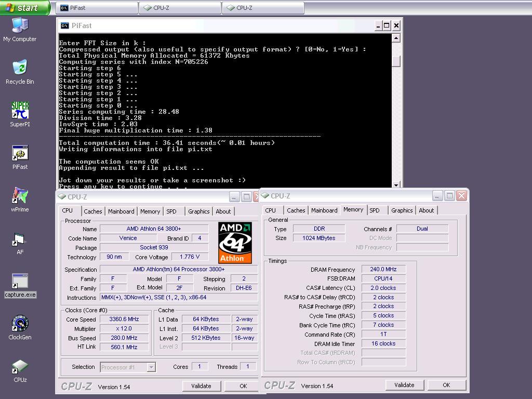The width and height of the screenshot is (532, 399).
Task: Click Package value Socket 939
Action: pyautogui.click(x=154, y=248)
